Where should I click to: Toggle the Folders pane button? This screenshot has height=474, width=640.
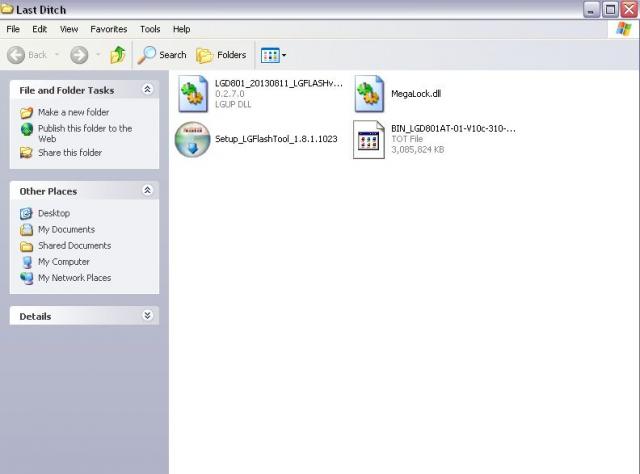[x=222, y=55]
